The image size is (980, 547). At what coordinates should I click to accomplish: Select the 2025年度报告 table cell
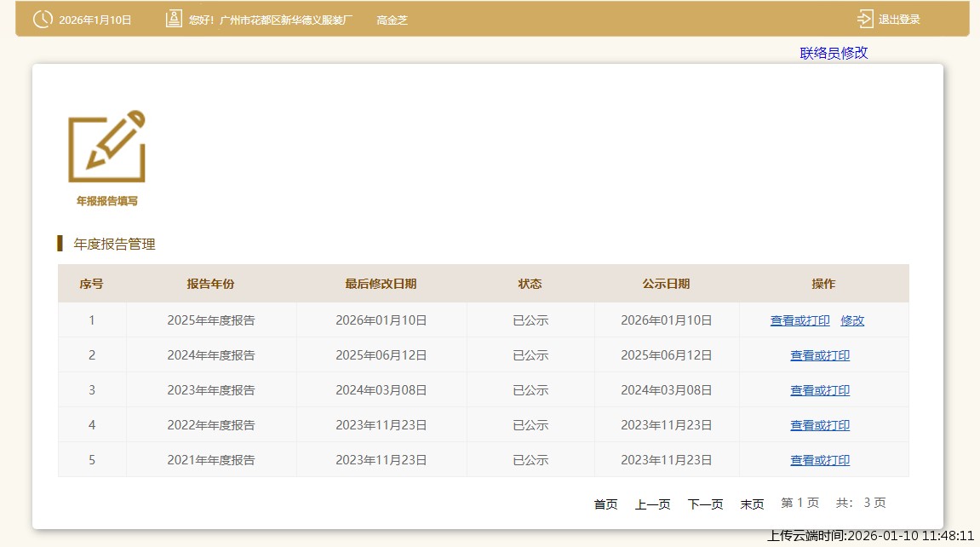[210, 320]
